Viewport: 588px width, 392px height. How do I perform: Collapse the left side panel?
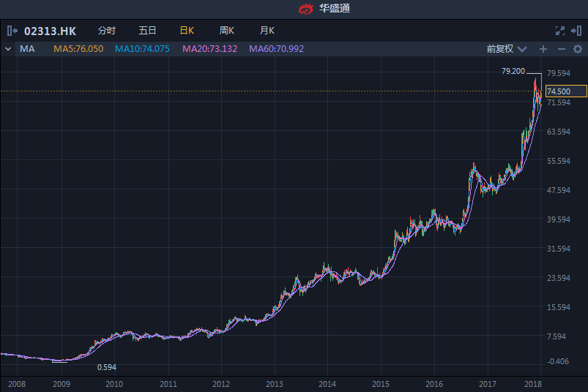click(12, 31)
